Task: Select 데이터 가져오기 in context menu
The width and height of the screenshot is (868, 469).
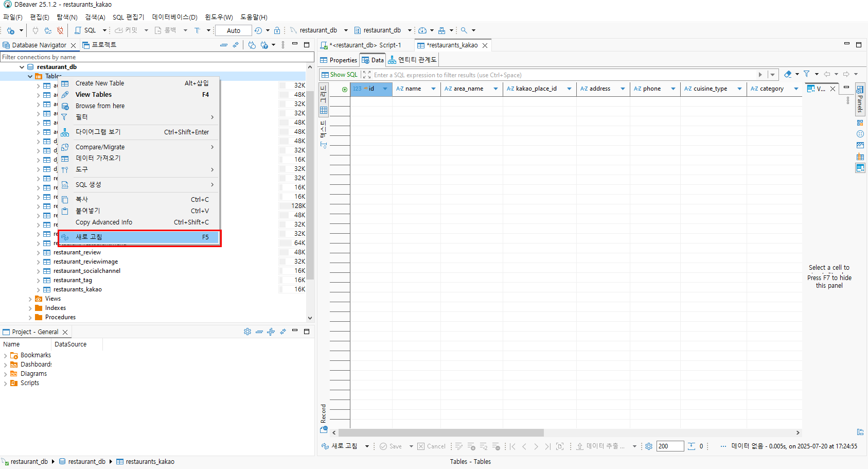Action: (139, 158)
